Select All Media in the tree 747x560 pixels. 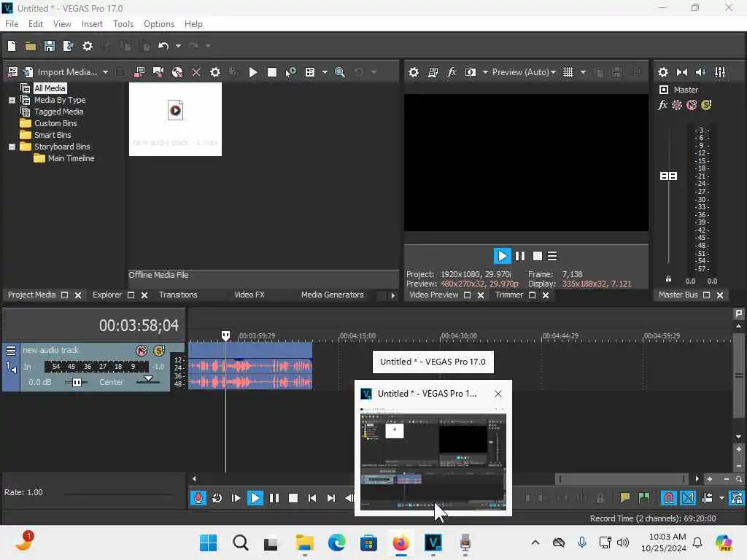coord(50,88)
